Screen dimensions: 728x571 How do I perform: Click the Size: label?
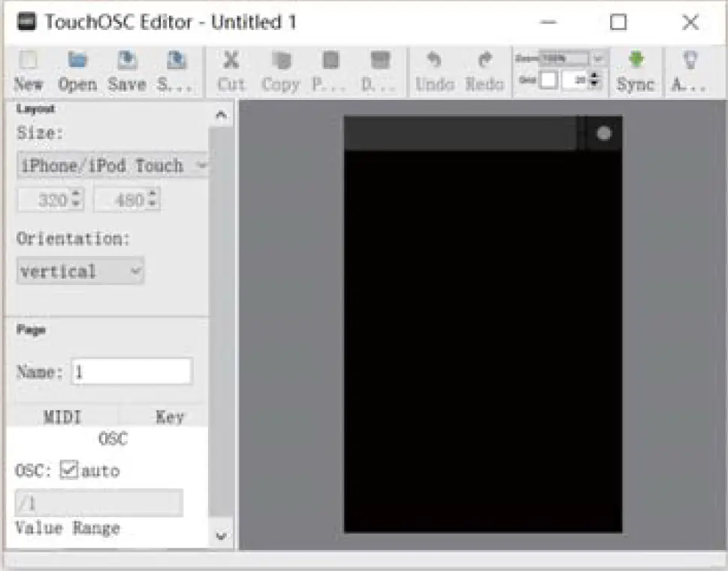coord(40,133)
